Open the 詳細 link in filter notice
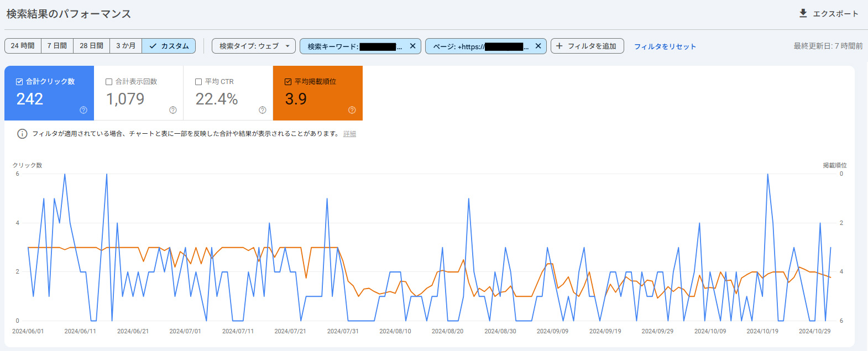This screenshot has width=868, height=351. [349, 134]
